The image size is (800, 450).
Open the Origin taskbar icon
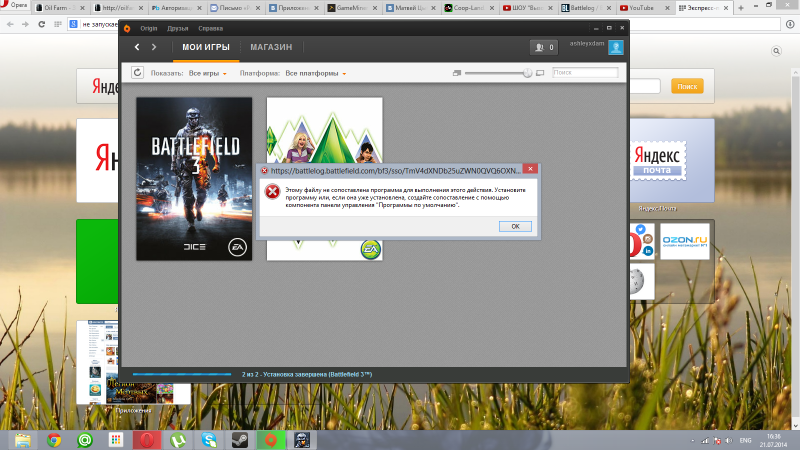click(x=271, y=440)
